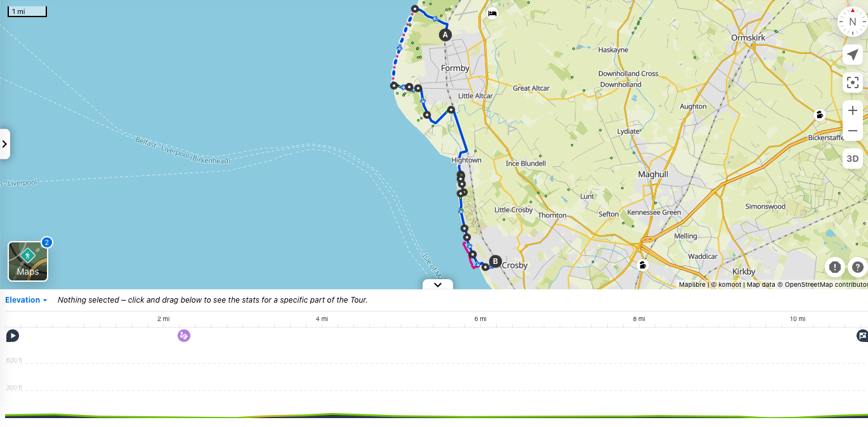This screenshot has width=868, height=427.
Task: Click the purple squiggle marker on the timeline
Action: [184, 336]
